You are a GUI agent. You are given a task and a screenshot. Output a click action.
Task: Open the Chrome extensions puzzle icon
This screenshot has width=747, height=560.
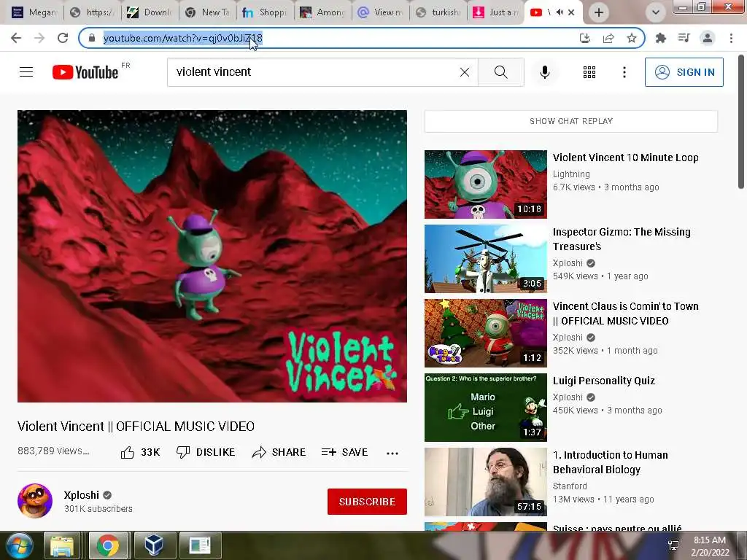pyautogui.click(x=660, y=38)
